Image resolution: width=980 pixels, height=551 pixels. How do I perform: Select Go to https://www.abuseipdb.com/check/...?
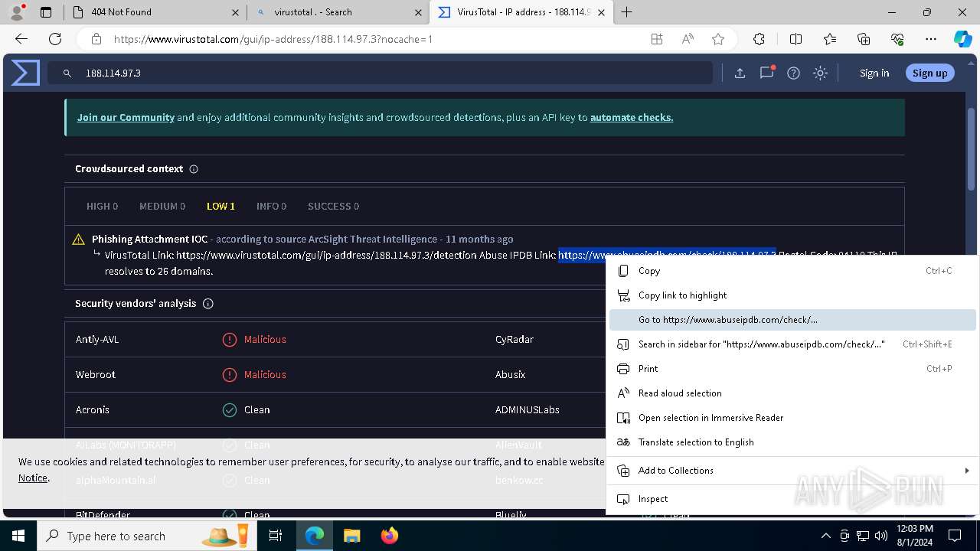[792, 320]
